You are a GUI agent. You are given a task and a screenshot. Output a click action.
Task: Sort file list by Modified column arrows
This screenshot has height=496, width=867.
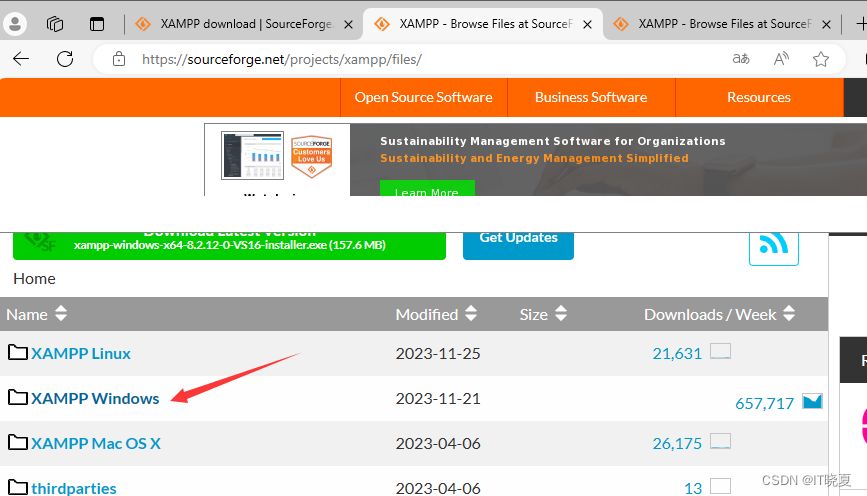pos(471,314)
